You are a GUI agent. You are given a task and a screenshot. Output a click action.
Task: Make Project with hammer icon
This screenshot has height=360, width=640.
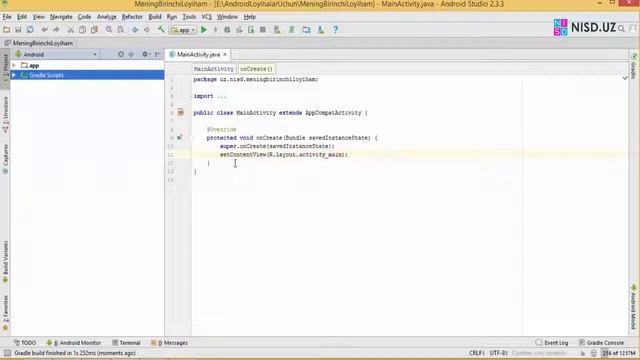tap(161, 29)
